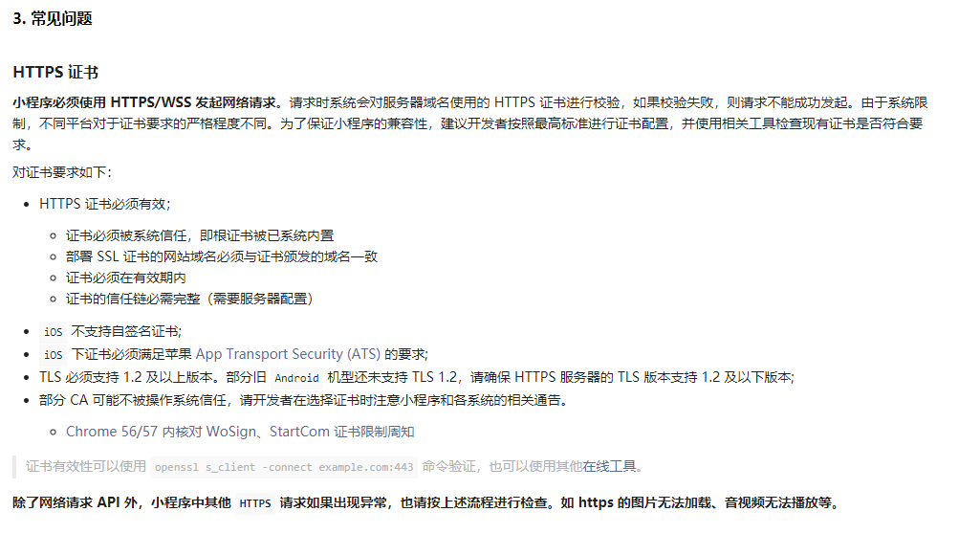The width and height of the screenshot is (980, 534).
Task: Click the 证书必须被系统信任 sub-bullet
Action: click(200, 235)
